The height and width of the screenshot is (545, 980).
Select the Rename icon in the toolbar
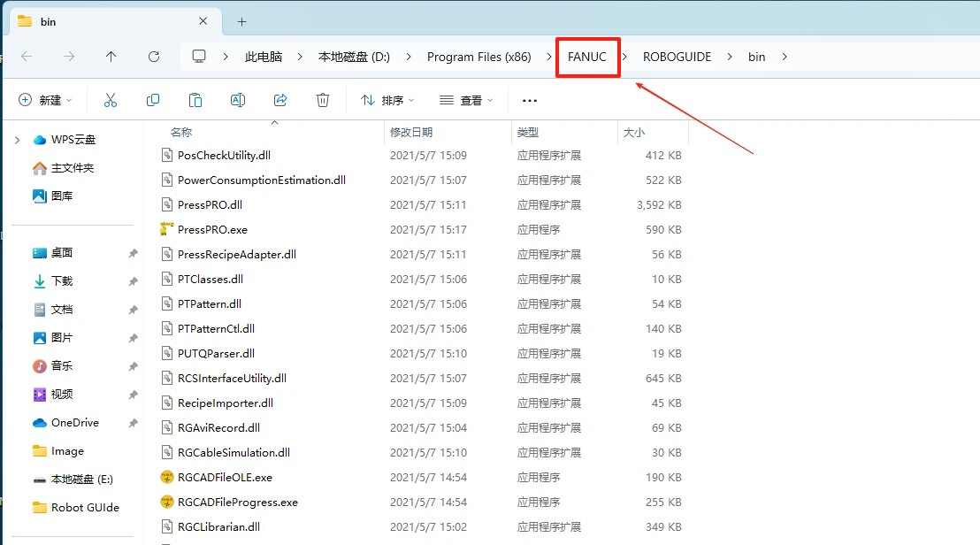coord(237,100)
